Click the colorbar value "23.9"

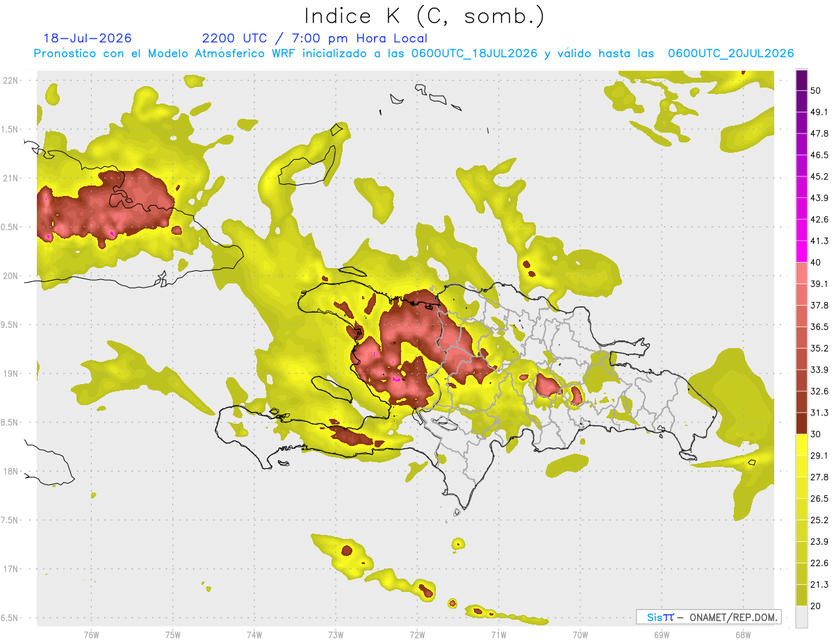(819, 541)
